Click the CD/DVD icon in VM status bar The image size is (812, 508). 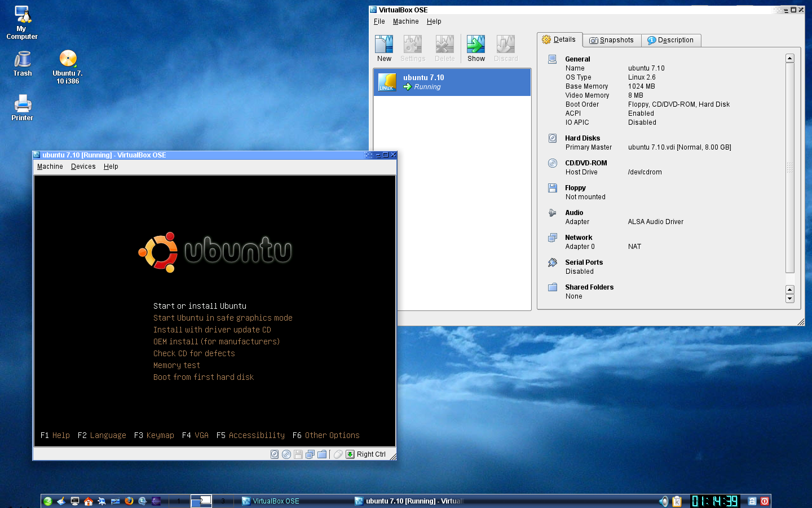(x=286, y=454)
